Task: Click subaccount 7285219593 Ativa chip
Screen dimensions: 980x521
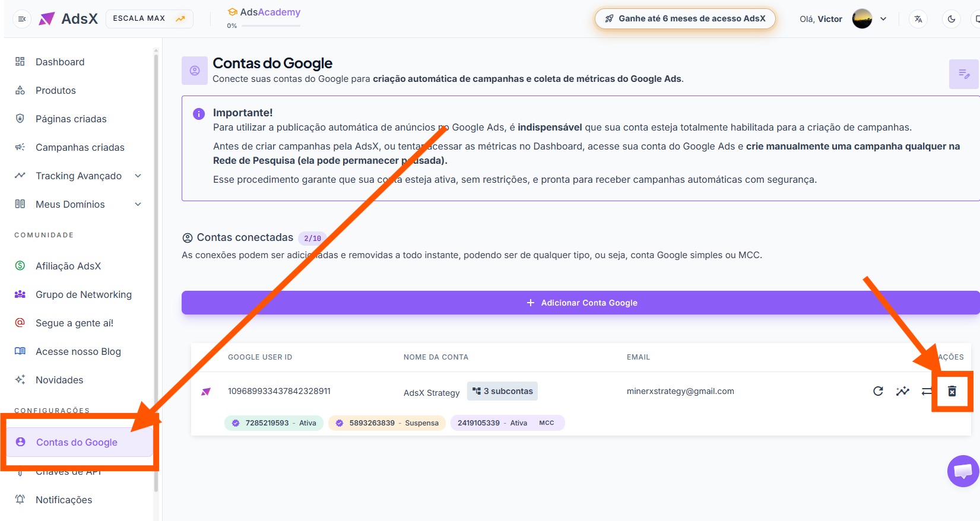Action: [x=274, y=423]
